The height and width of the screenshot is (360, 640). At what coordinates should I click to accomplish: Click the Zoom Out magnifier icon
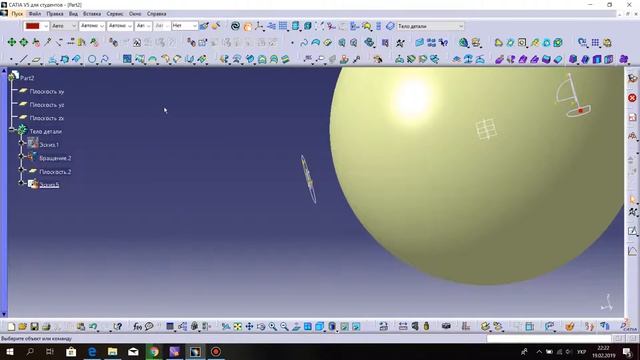284,327
